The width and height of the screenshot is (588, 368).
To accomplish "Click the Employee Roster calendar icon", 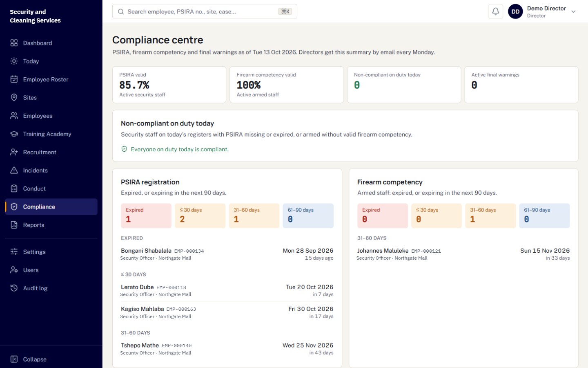I will 14,79.
